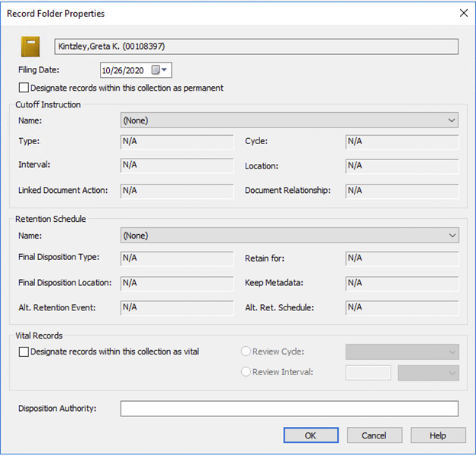Image resolution: width=476 pixels, height=456 pixels.
Task: Enable designate records as permanent checkbox
Action: point(24,88)
